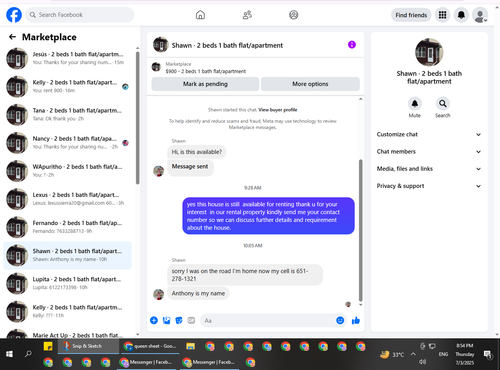Screen dimensions: 500x370
Task: Open the Lexus conversation
Action: click(x=67, y=199)
